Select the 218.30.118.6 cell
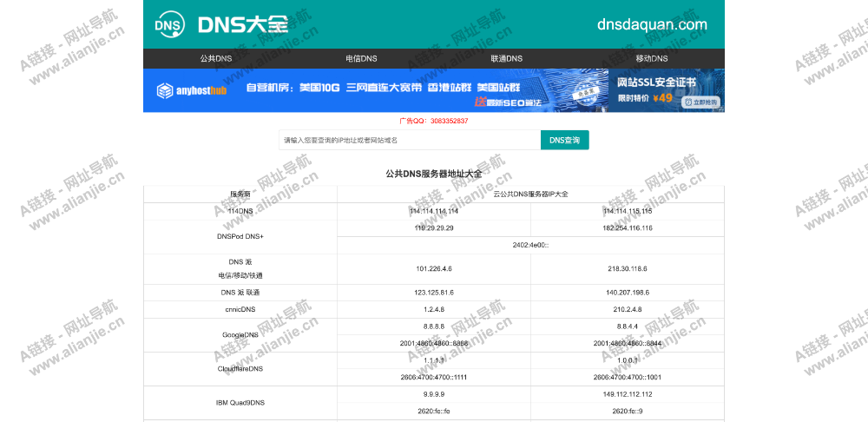868x422 pixels. (x=628, y=268)
